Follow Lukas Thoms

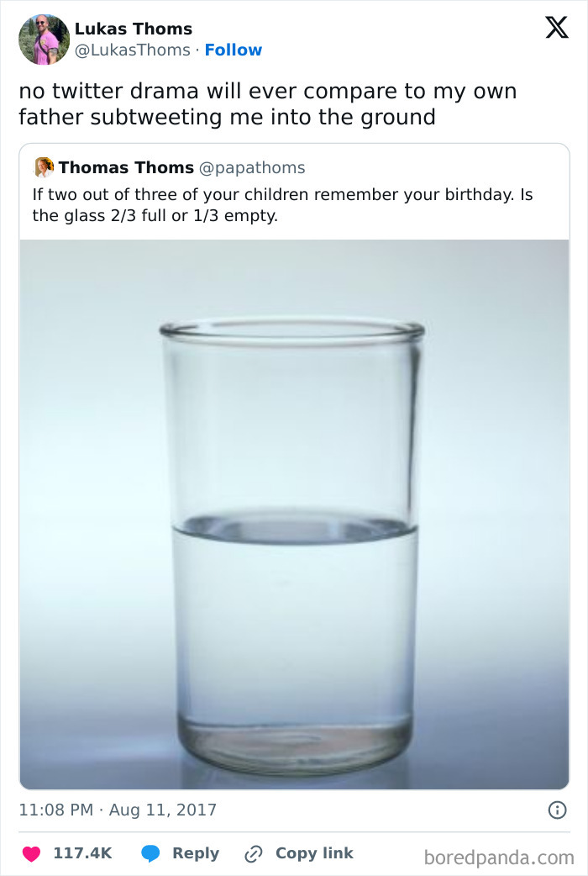[234, 50]
